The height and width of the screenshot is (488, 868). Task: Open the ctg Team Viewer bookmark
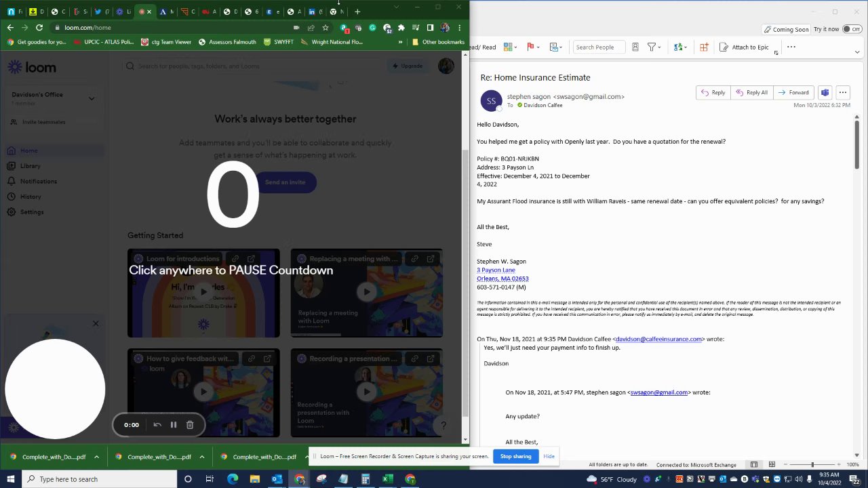166,42
